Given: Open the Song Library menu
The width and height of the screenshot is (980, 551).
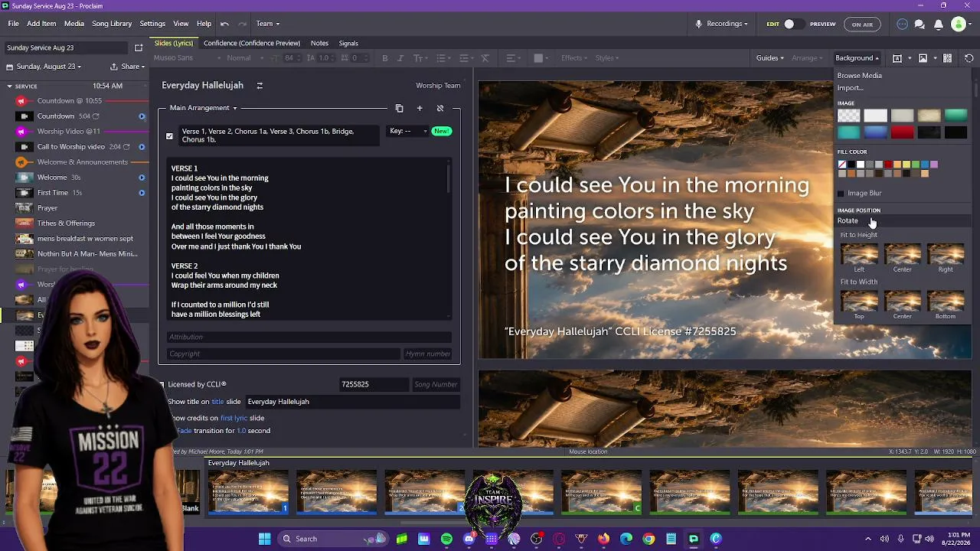Looking at the screenshot, I should (112, 24).
